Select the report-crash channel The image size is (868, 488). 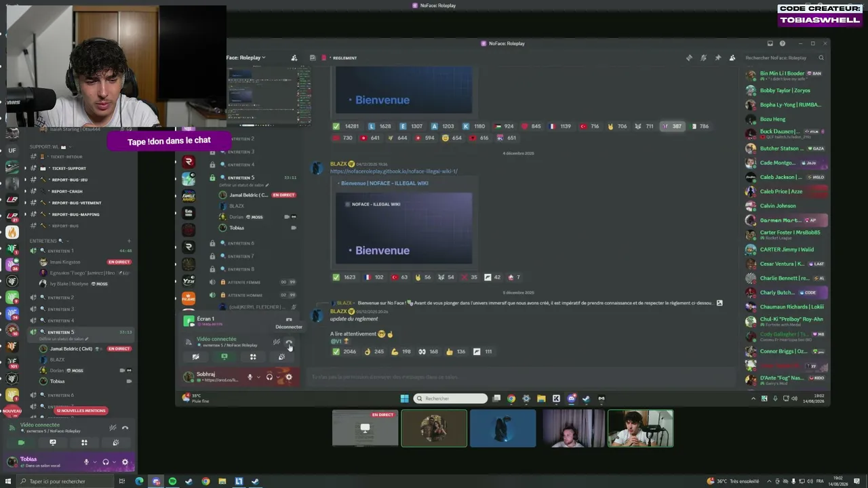66,191
